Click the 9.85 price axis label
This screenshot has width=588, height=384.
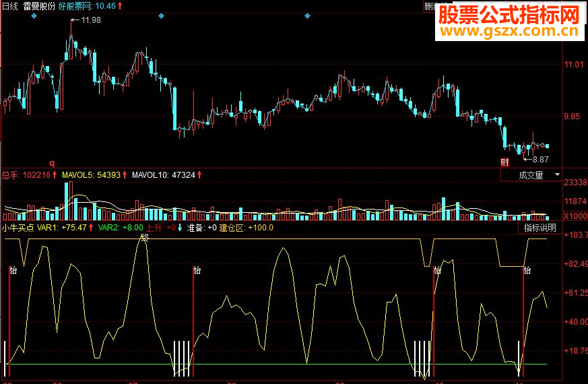pyautogui.click(x=572, y=117)
